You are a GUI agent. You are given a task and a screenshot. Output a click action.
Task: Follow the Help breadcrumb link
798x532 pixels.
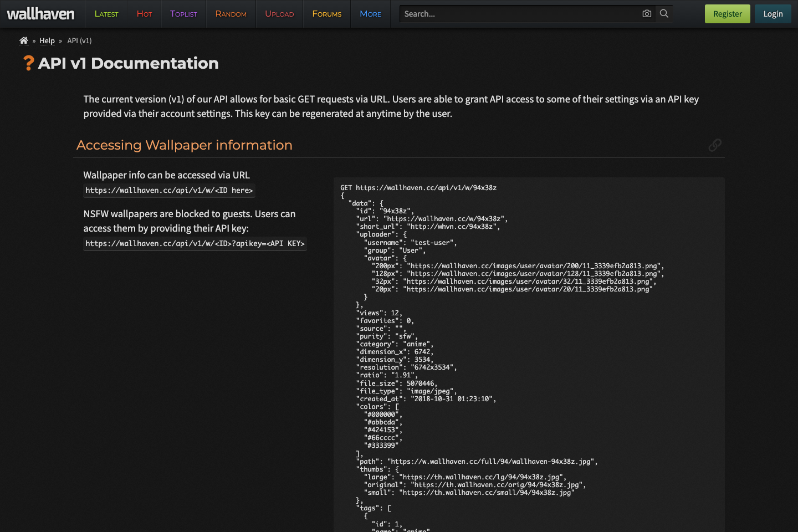[x=47, y=40]
